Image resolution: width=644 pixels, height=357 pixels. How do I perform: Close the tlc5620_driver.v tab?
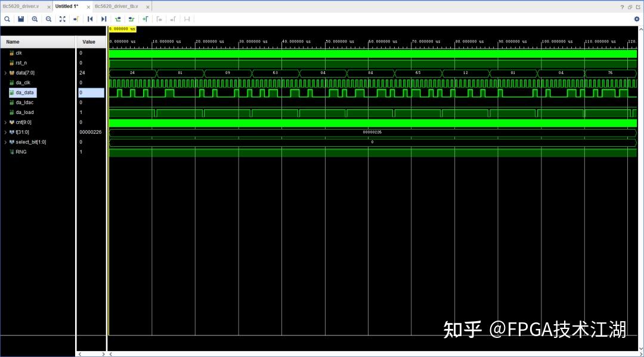coord(49,7)
